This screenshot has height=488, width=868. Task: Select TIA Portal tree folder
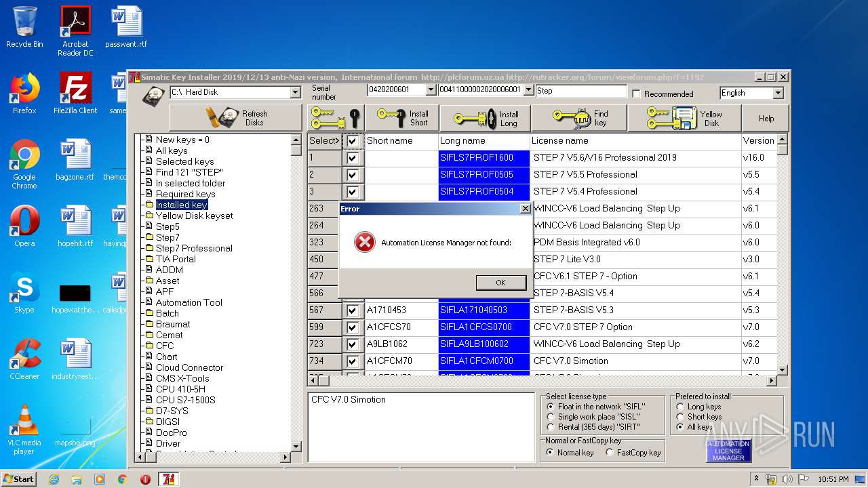click(x=176, y=259)
